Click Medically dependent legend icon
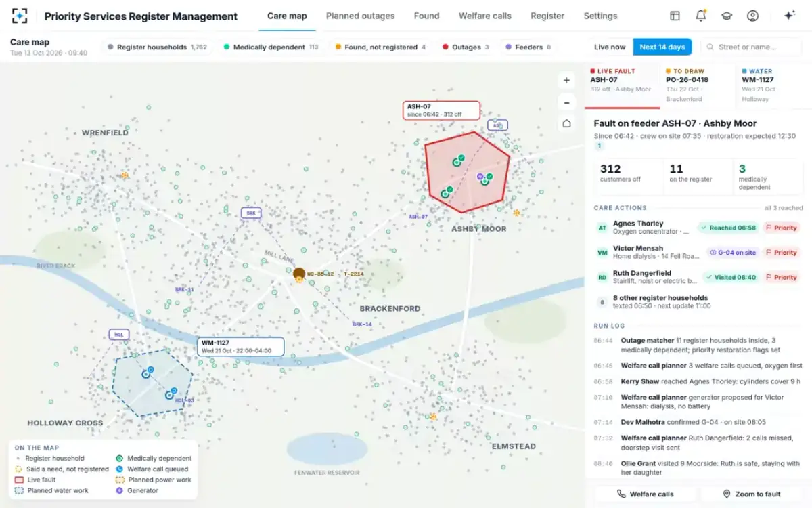This screenshot has height=508, width=812. click(120, 459)
